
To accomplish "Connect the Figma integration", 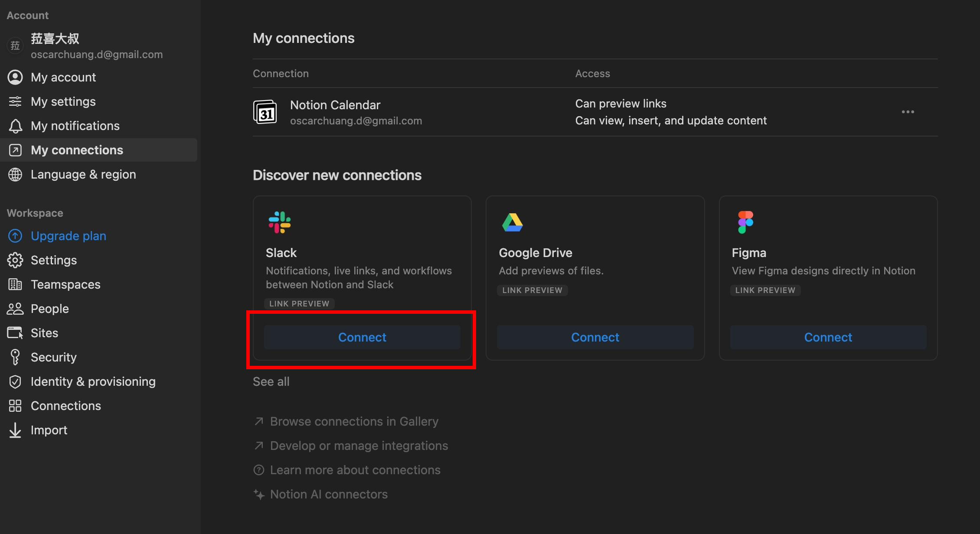I will pos(828,337).
